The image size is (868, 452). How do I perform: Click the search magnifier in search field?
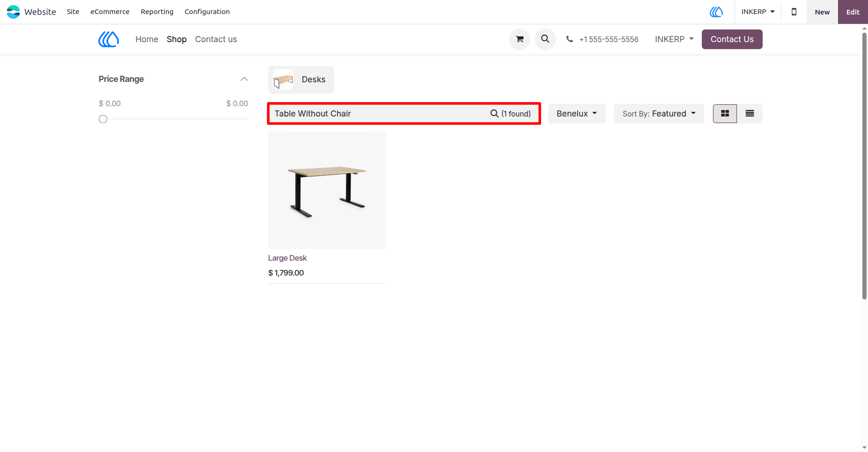pyautogui.click(x=494, y=114)
